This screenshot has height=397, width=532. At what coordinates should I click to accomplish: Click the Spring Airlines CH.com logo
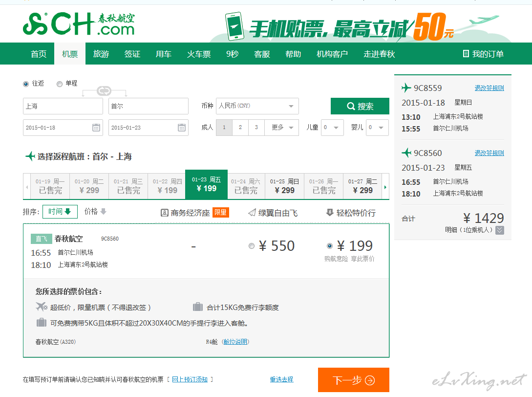pyautogui.click(x=79, y=24)
